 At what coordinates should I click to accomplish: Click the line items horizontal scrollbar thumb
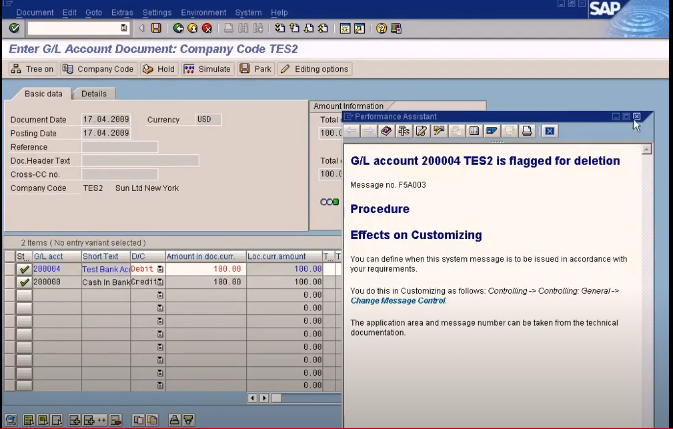point(276,398)
